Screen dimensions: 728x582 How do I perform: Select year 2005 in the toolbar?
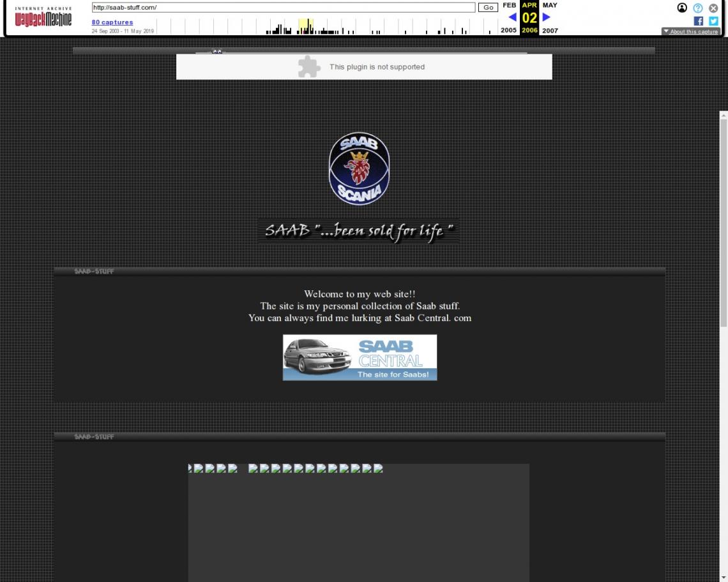[x=508, y=30]
